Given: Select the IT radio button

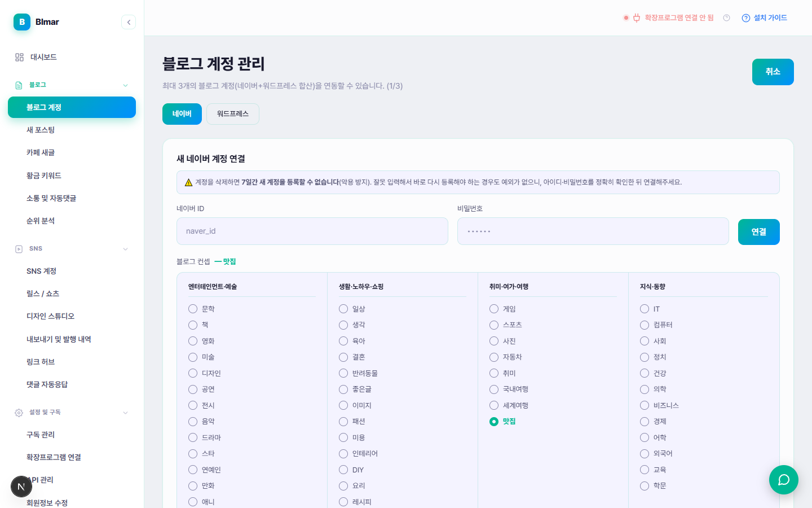Looking at the screenshot, I should tap(645, 309).
